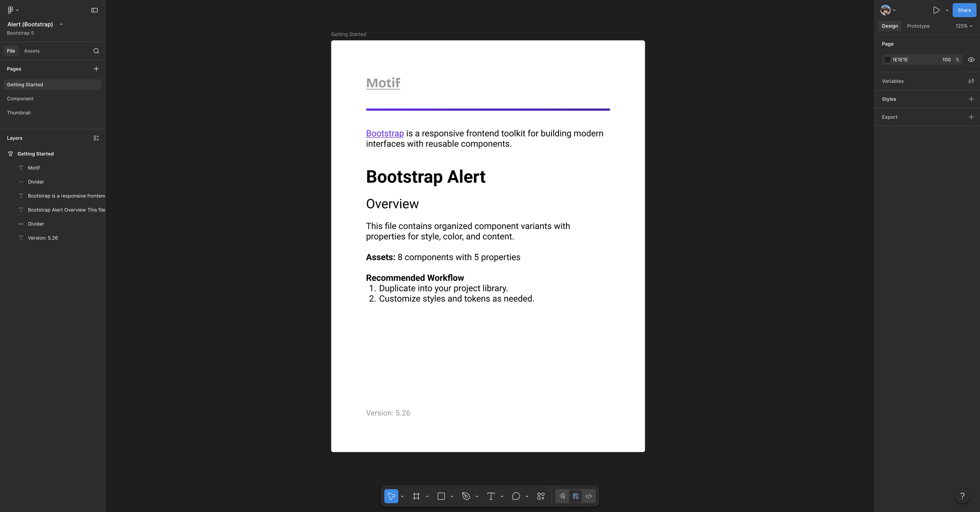Expand Comment tool options chevron
Image resolution: width=980 pixels, height=512 pixels.
[x=527, y=497]
